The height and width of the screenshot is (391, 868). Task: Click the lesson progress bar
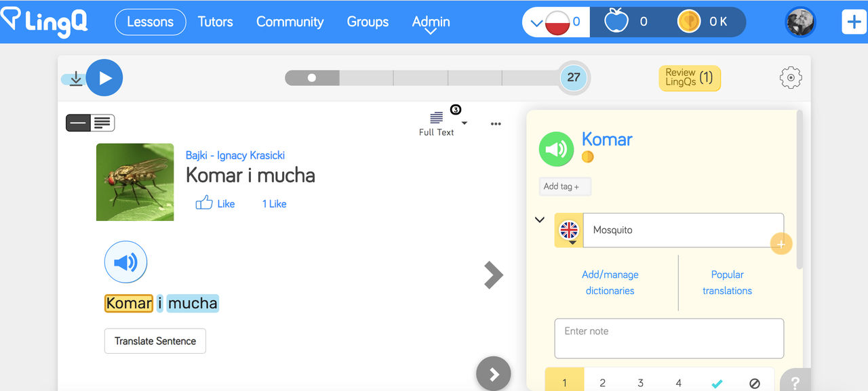(x=422, y=78)
